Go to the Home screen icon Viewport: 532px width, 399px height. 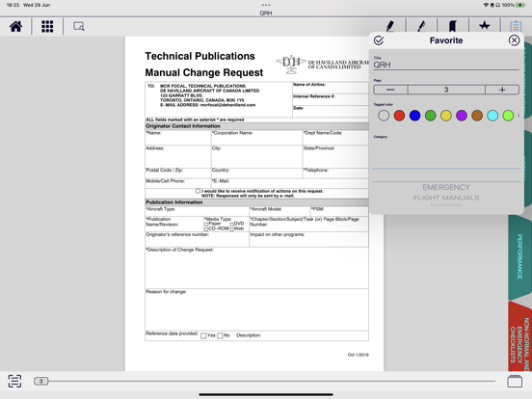16,26
